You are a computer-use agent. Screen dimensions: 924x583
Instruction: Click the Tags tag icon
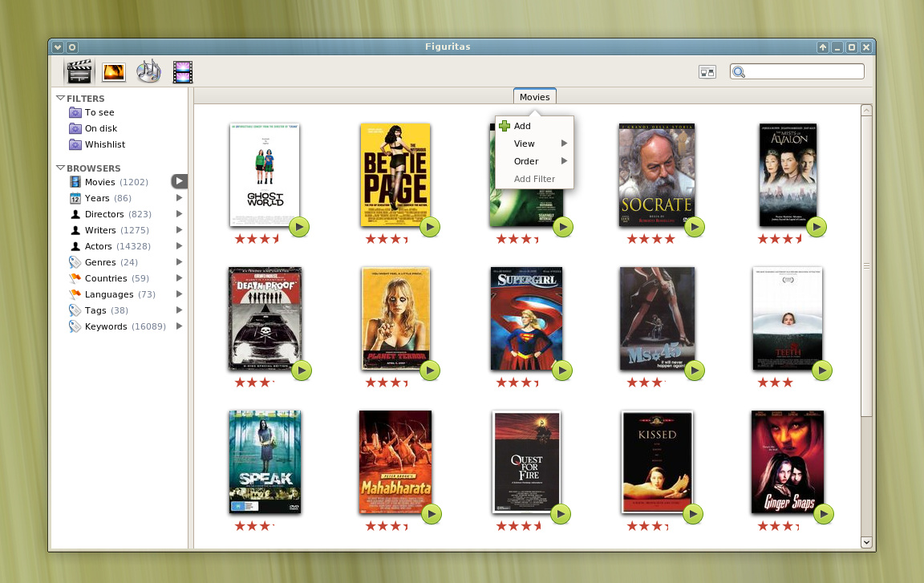(75, 310)
